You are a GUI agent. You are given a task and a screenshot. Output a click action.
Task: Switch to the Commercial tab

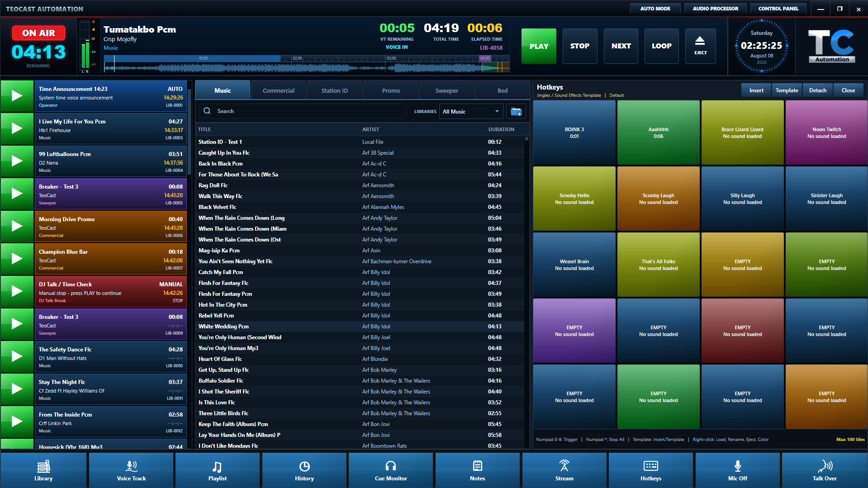(x=279, y=90)
